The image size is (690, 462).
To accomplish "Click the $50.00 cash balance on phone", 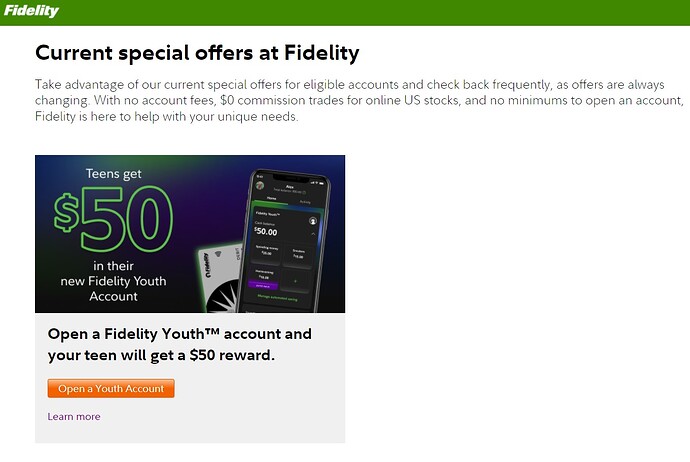I will point(270,232).
